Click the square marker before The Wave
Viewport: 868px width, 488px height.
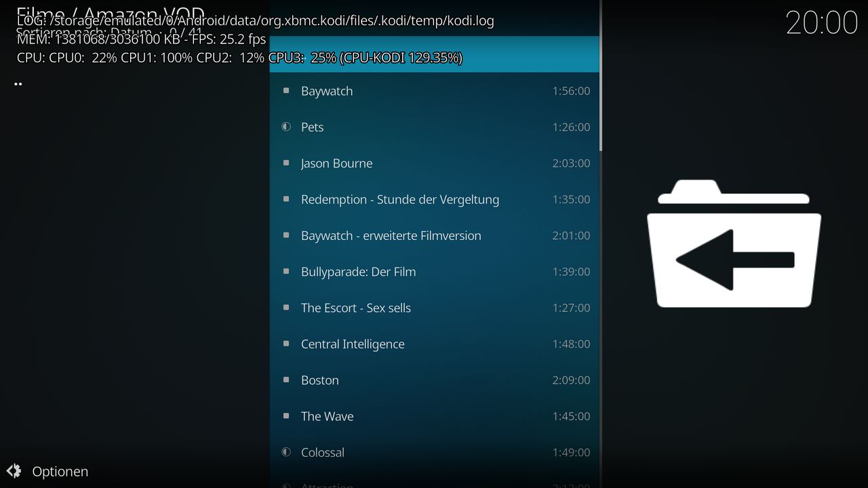pyautogui.click(x=286, y=416)
